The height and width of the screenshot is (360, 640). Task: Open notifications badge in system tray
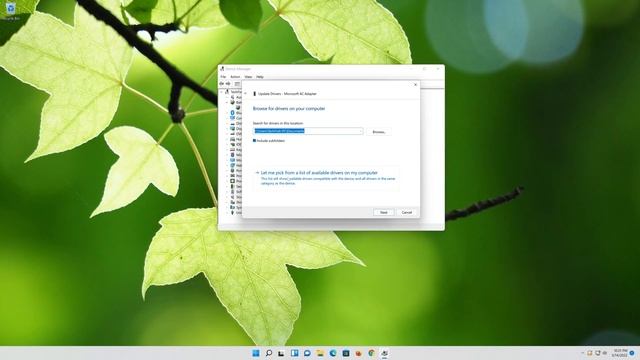(632, 353)
